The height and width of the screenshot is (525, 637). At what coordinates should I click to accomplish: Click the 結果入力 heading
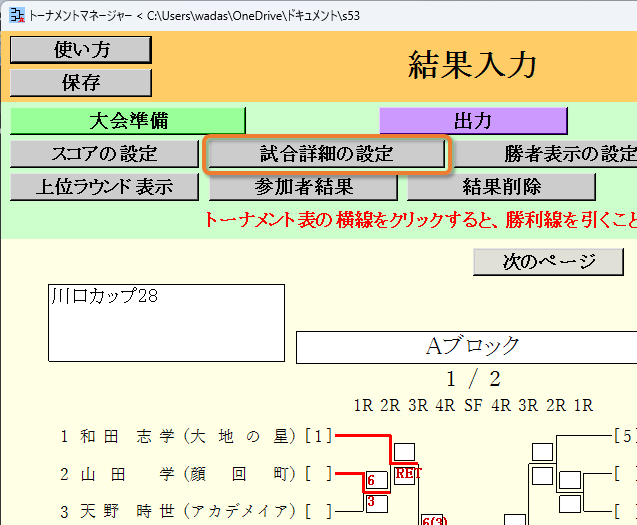(x=472, y=65)
